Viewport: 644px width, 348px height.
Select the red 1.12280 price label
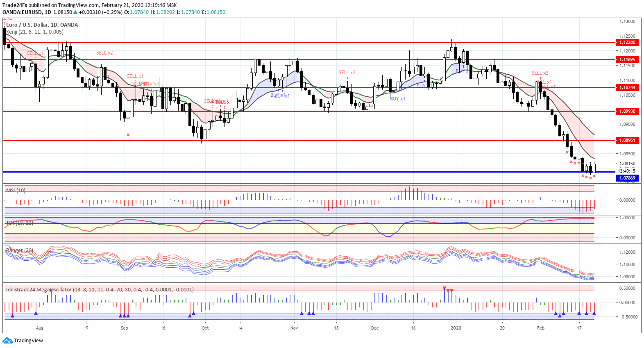pos(627,42)
